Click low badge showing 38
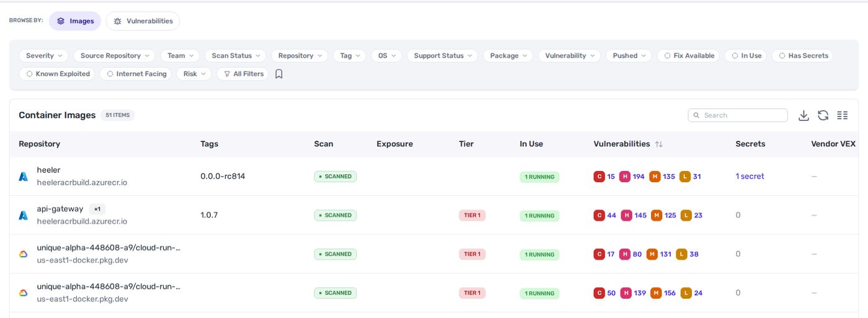The height and width of the screenshot is (318, 868). click(682, 254)
